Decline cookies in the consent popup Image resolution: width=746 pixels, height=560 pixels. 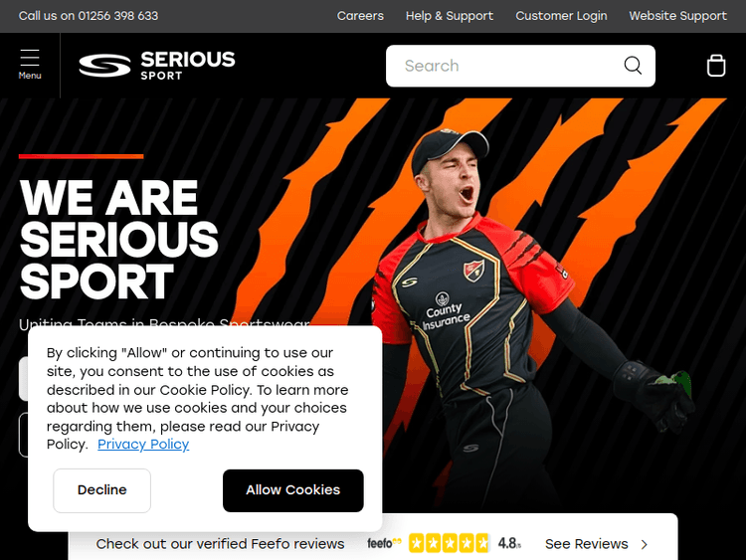pos(101,490)
